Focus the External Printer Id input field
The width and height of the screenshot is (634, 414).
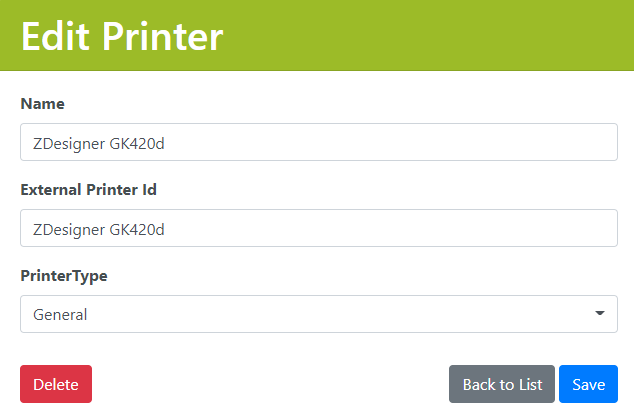(x=318, y=228)
